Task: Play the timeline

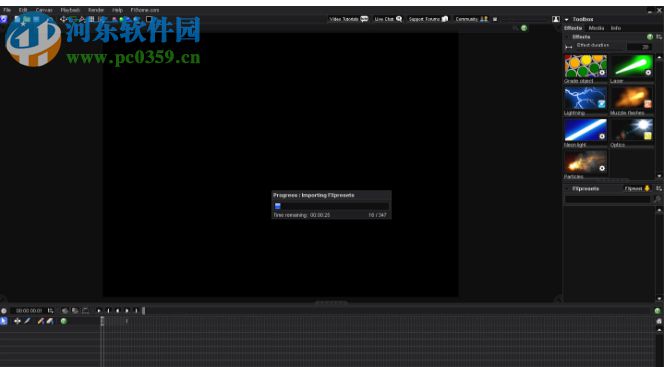Action: 99,311
